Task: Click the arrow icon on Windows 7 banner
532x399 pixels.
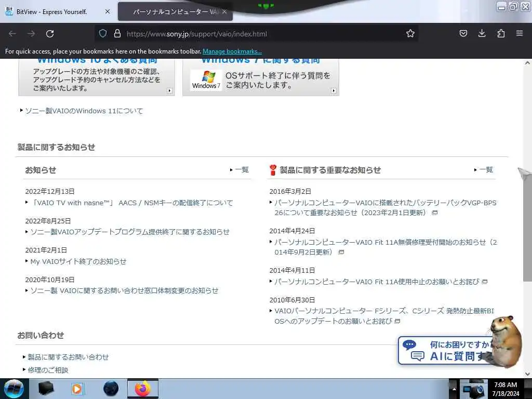Action: pos(334,90)
